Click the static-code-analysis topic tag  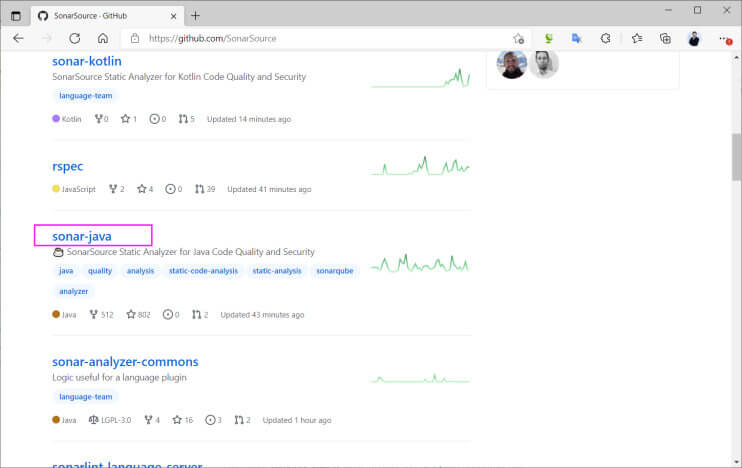[203, 271]
